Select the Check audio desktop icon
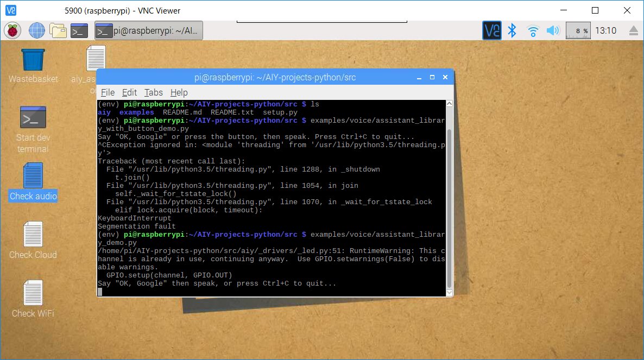Viewport: 644px width, 360px height. [33, 182]
